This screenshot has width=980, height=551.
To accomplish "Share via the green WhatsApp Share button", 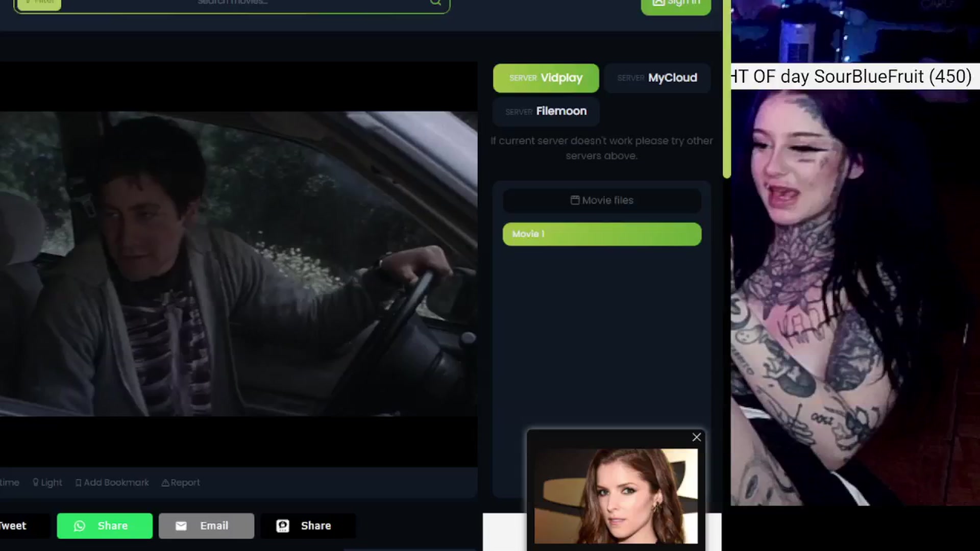I will (x=105, y=526).
